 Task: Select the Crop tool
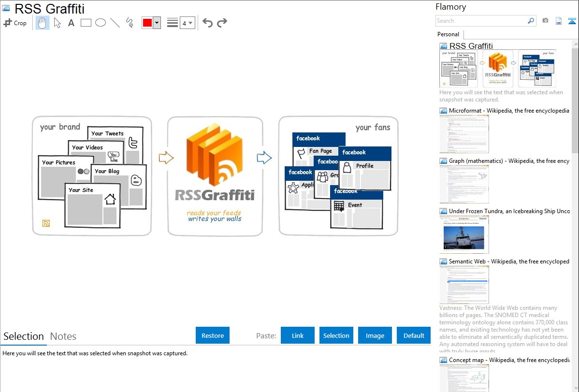(15, 23)
